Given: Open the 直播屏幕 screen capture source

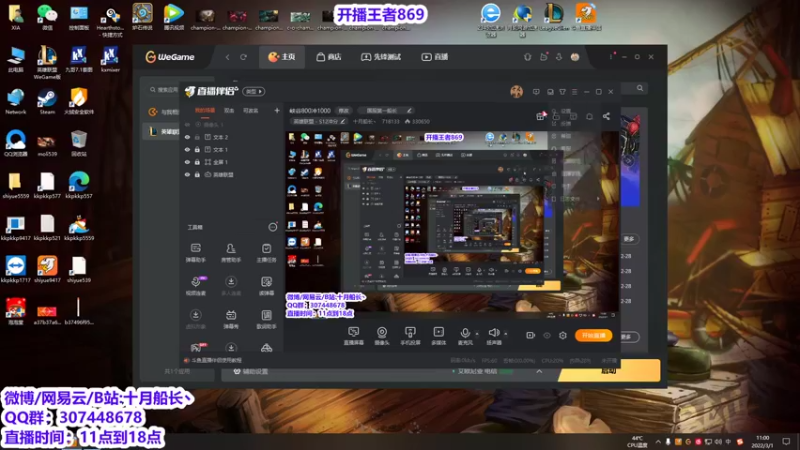Looking at the screenshot, I should [x=353, y=336].
